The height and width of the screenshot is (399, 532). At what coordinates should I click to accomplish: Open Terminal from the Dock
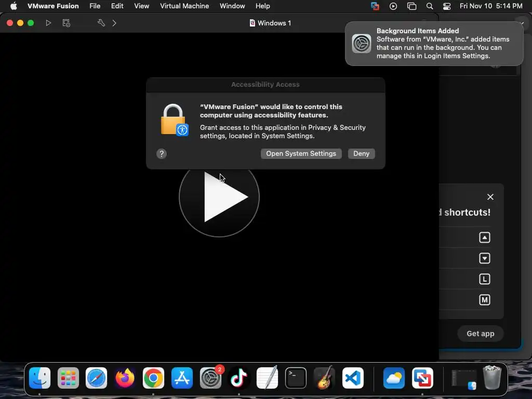point(296,378)
